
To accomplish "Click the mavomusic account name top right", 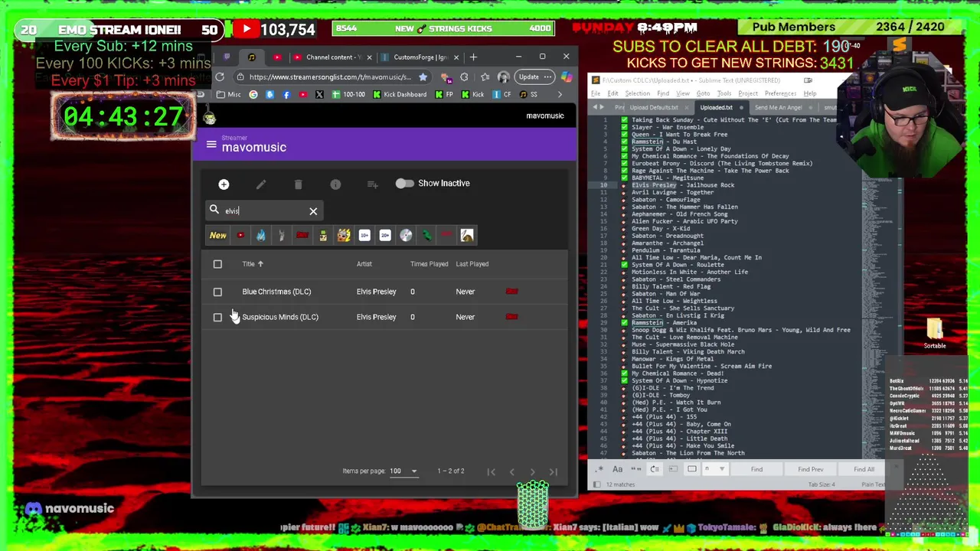I will tap(545, 116).
